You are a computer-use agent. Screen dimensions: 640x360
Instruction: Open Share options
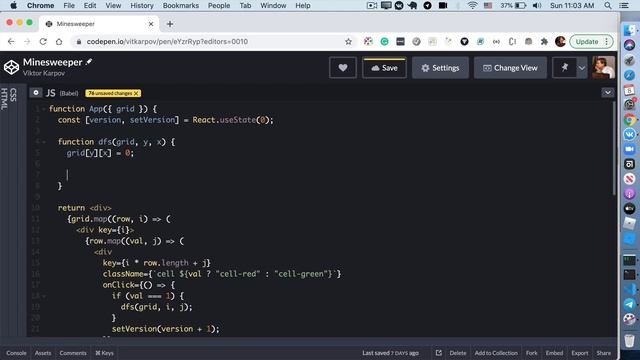click(604, 353)
